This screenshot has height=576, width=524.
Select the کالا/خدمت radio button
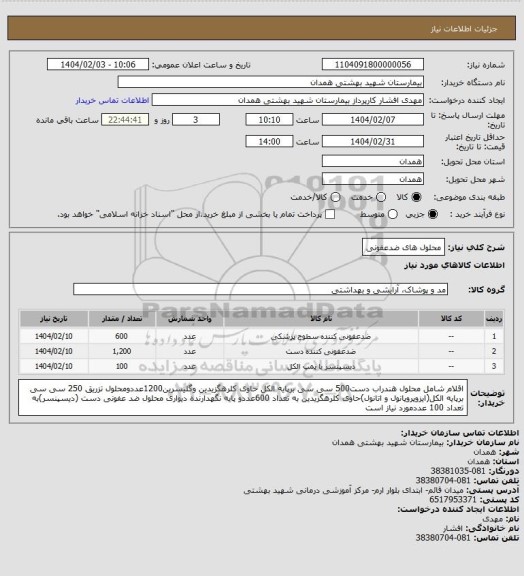pos(335,197)
